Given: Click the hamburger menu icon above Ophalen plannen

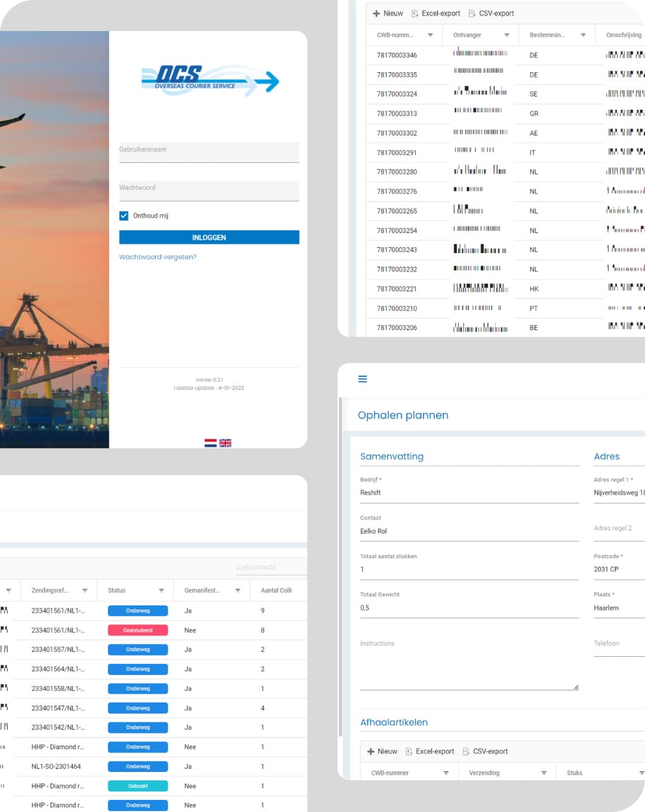Looking at the screenshot, I should (363, 379).
